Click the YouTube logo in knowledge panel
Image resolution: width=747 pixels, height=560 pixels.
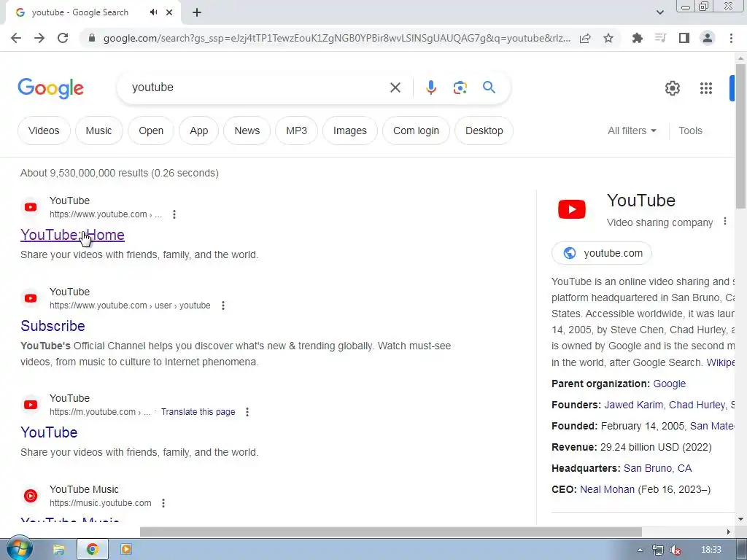point(572,209)
